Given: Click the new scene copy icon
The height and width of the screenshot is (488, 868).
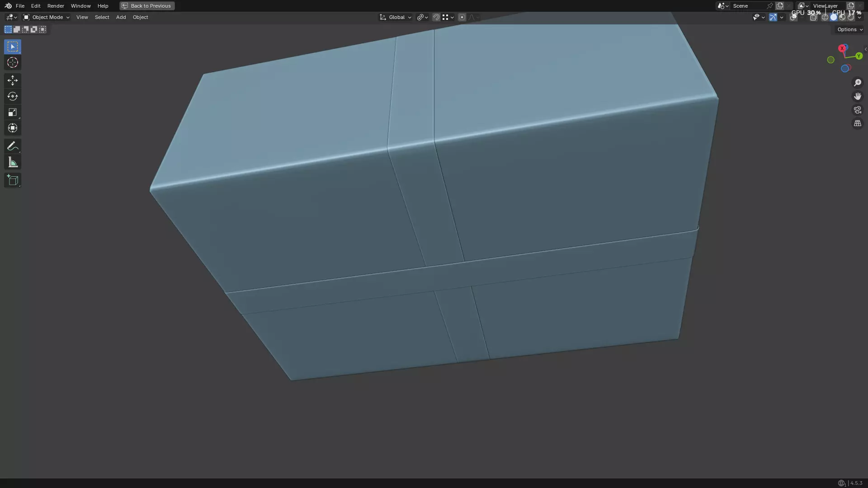Looking at the screenshot, I should (x=780, y=6).
